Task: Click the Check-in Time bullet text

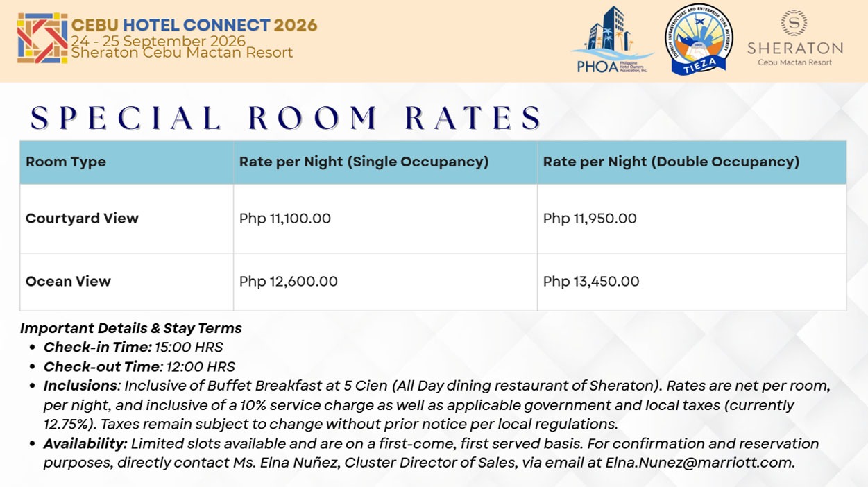Action: 133,347
